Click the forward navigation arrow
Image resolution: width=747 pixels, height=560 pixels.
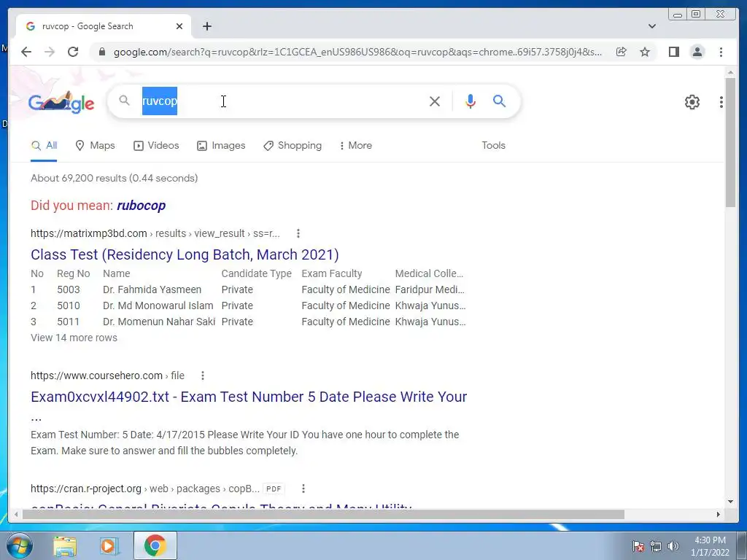click(50, 52)
